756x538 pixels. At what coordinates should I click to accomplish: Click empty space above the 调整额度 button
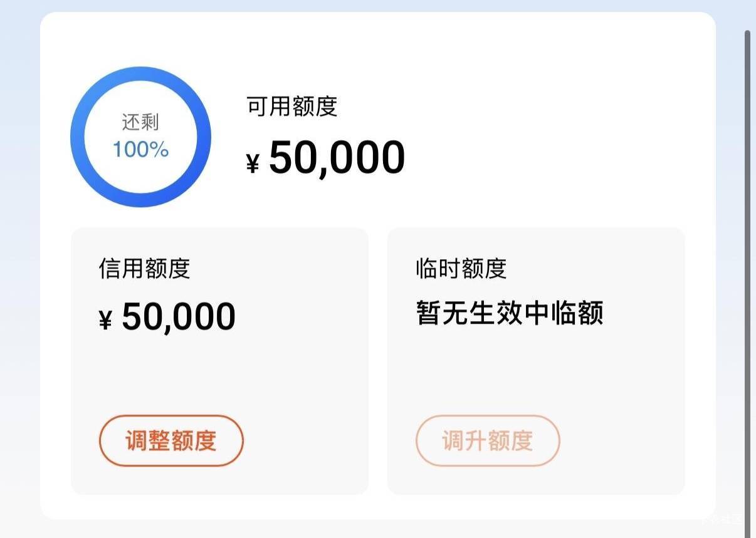pyautogui.click(x=219, y=376)
